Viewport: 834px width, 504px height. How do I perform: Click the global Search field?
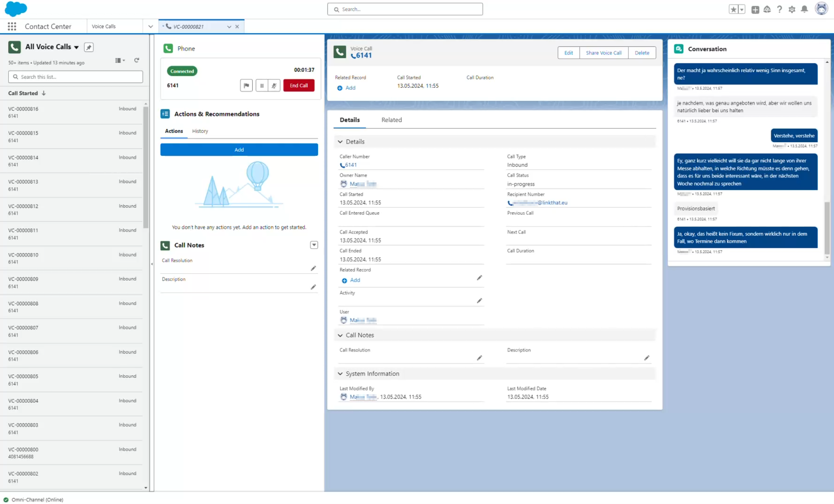[405, 9]
